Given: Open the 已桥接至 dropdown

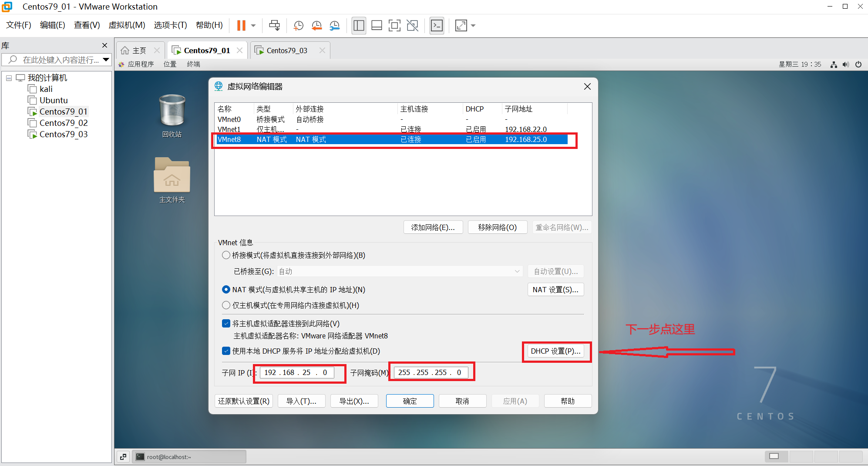Looking at the screenshot, I should click(400, 271).
